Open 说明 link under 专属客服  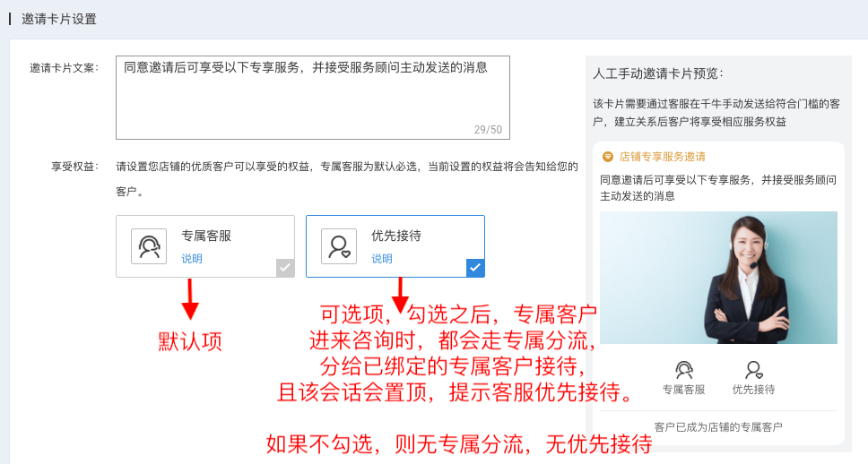tap(192, 258)
